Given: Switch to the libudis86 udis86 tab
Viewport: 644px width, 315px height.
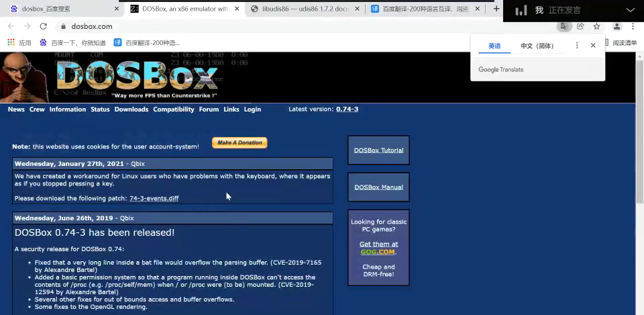Looking at the screenshot, I should tap(306, 9).
